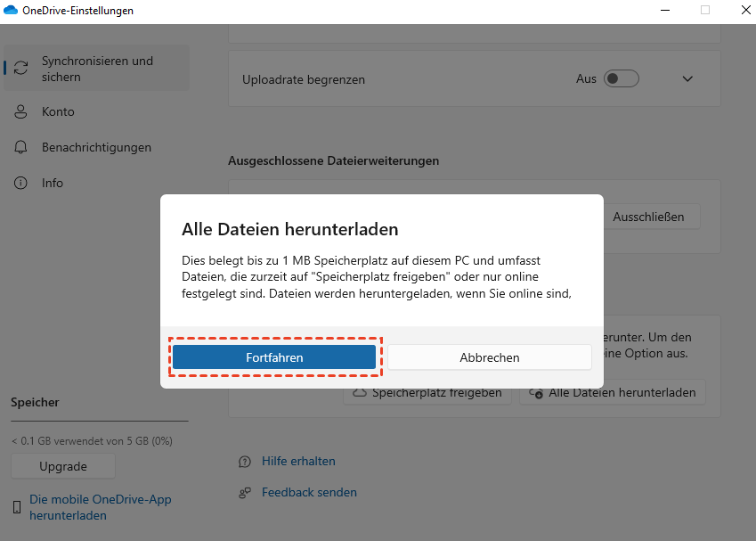Open Synchronisieren und sichern section
Image resolution: width=756 pixels, height=541 pixels.
(96, 68)
